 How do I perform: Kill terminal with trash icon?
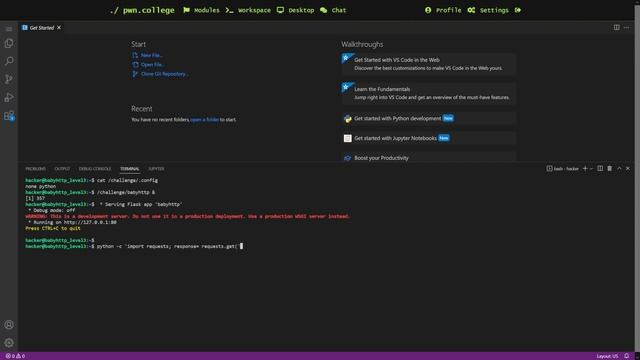pos(609,169)
